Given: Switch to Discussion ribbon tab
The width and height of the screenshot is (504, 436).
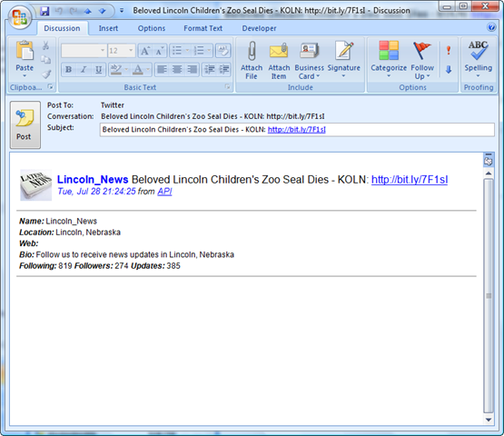Looking at the screenshot, I should pyautogui.click(x=62, y=28).
